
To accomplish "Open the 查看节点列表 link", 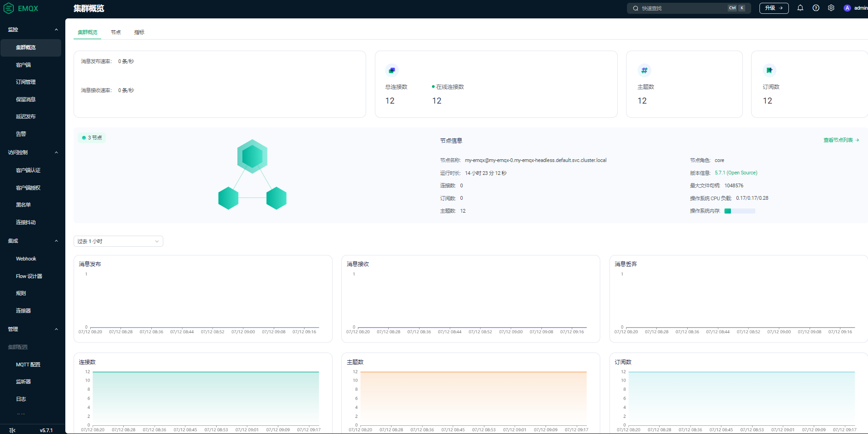I will click(841, 140).
